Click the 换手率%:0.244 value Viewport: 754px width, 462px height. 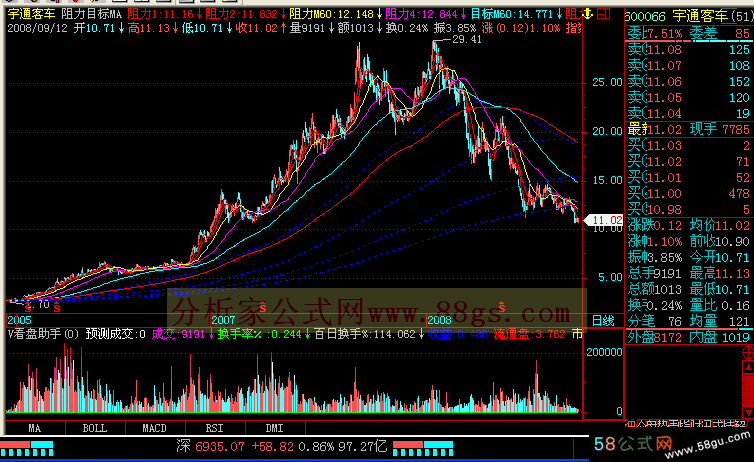[260, 334]
